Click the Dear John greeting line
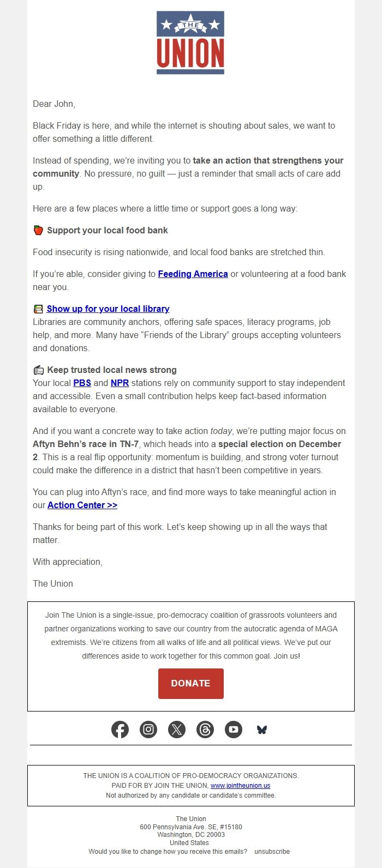The height and width of the screenshot is (868, 382). click(x=53, y=104)
